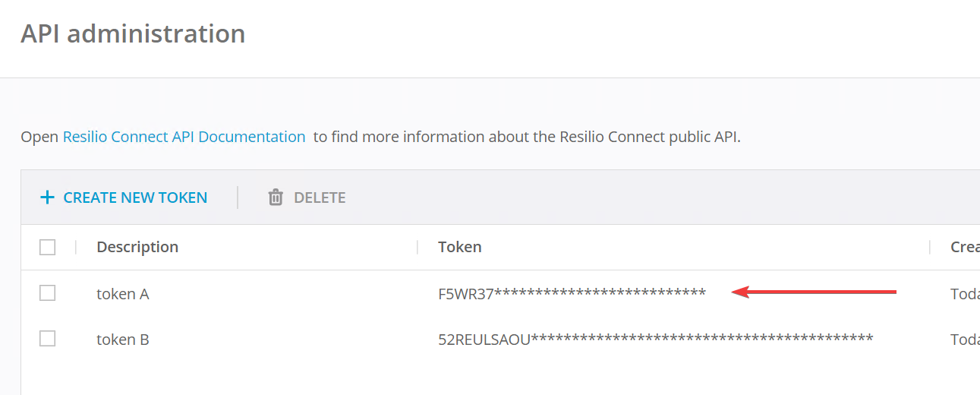Toggle the select-all checkbox in table header
Image resolution: width=980 pixels, height=395 pixels.
click(47, 247)
